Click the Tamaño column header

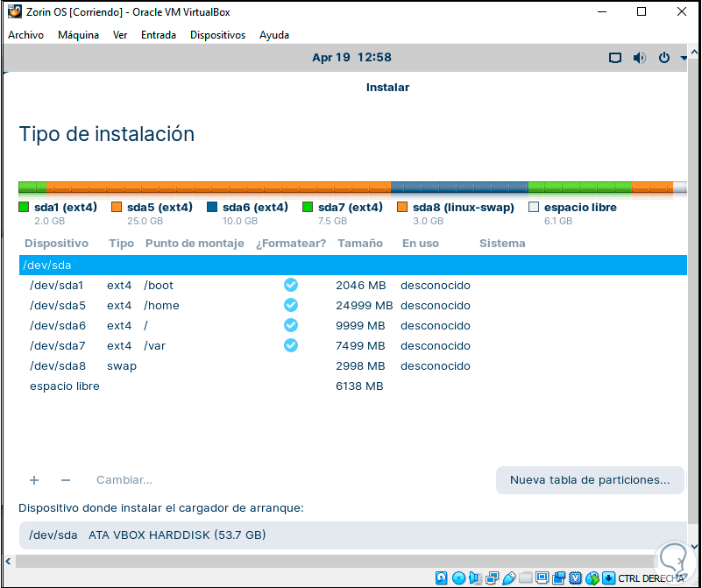tap(360, 244)
